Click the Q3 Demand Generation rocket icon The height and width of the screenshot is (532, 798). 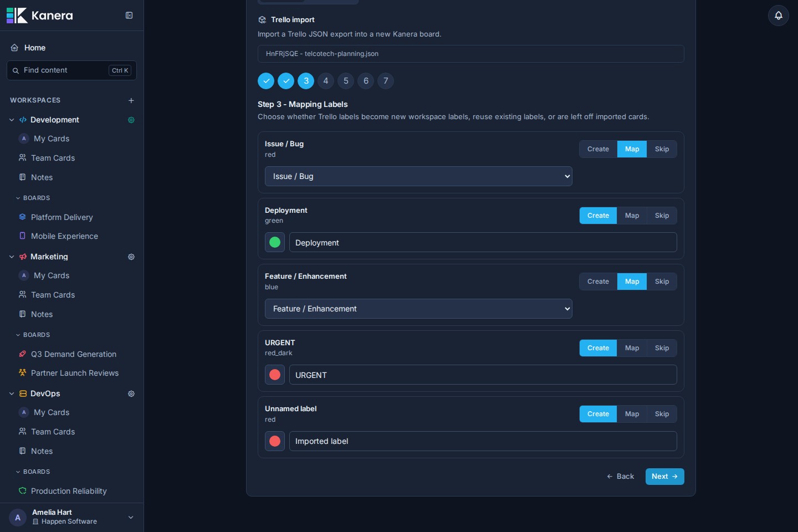click(23, 354)
